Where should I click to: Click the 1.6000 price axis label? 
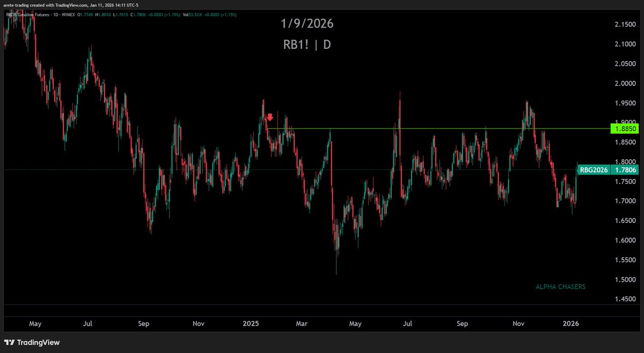tap(625, 240)
